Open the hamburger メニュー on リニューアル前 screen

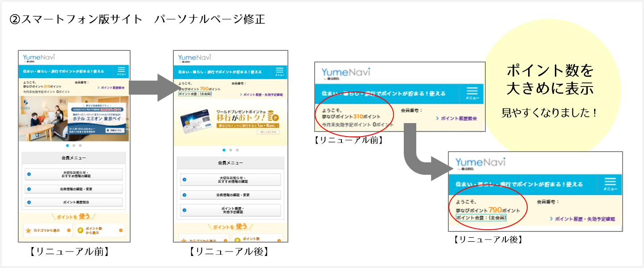tap(121, 70)
